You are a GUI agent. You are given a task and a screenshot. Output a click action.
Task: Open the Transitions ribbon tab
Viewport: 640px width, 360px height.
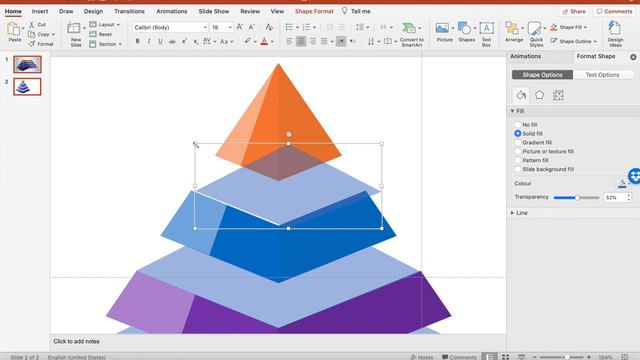(x=129, y=11)
